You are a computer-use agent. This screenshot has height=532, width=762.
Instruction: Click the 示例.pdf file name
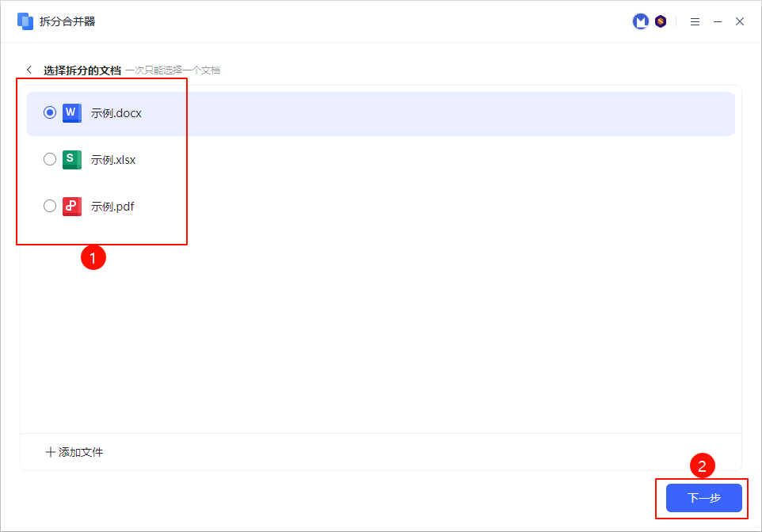click(112, 207)
